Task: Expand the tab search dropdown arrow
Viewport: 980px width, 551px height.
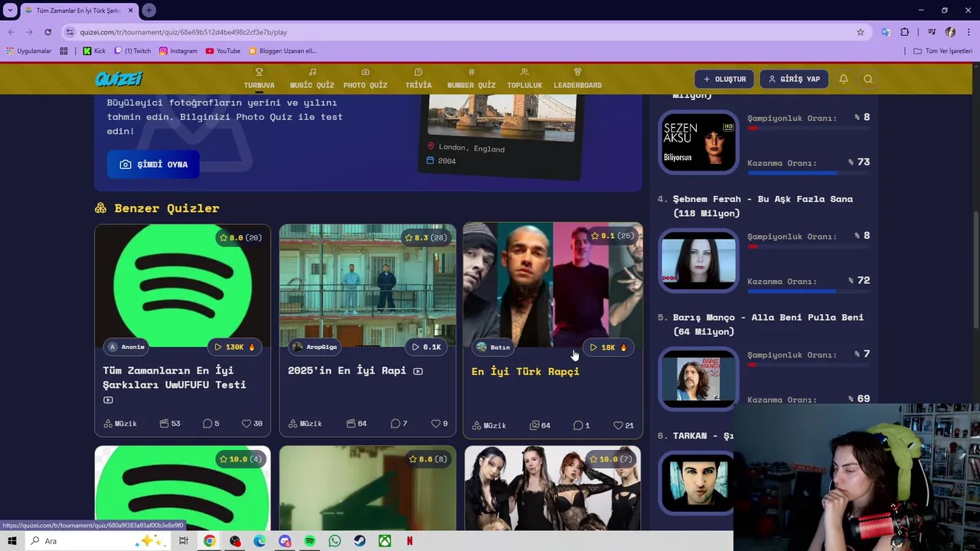Action: click(x=10, y=10)
